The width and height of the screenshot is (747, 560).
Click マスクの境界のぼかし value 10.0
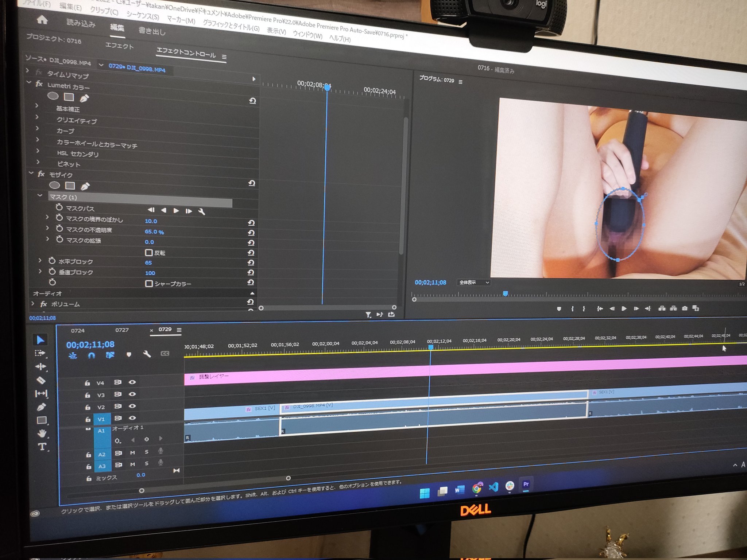(x=151, y=221)
